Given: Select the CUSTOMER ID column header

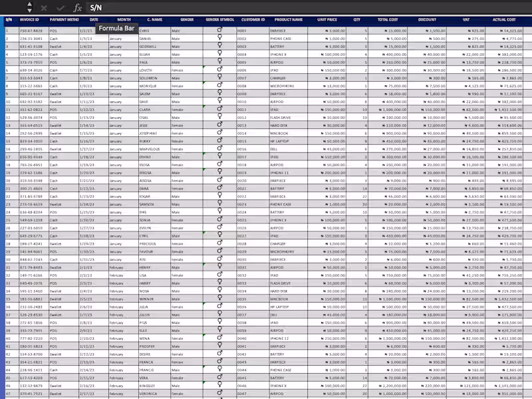Looking at the screenshot, I should [x=253, y=20].
